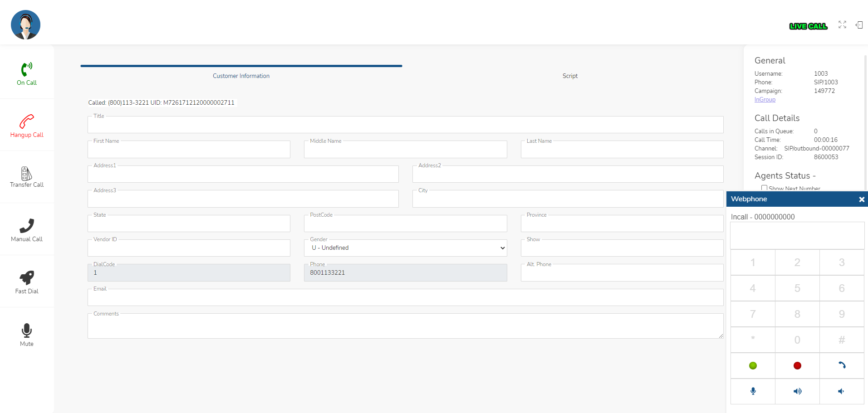This screenshot has width=868, height=413.
Task: Click the logout icon in header
Action: (x=859, y=25)
